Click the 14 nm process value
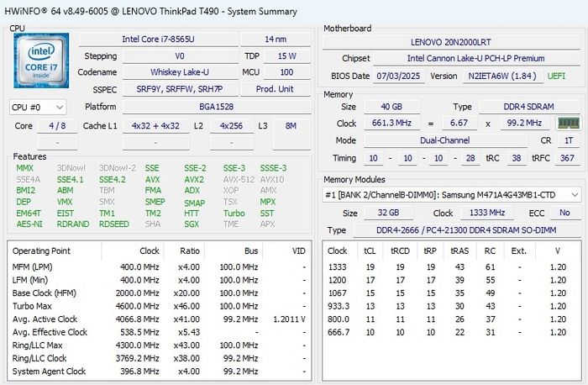This screenshot has width=588, height=385. pos(276,39)
